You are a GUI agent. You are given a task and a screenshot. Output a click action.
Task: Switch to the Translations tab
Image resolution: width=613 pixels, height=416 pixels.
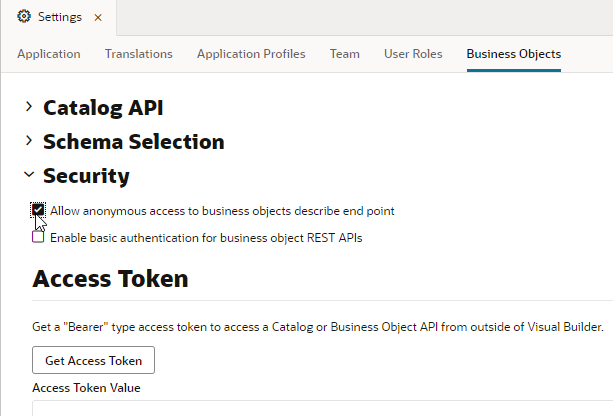tap(138, 54)
